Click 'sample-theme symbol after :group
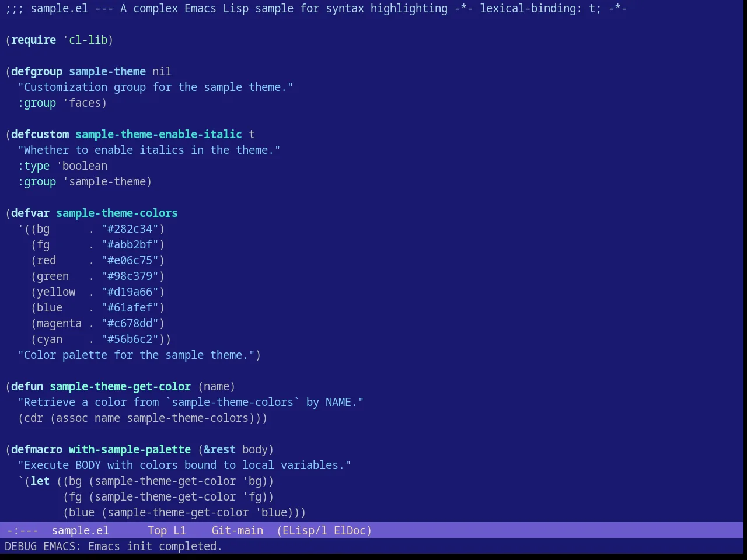The height and width of the screenshot is (560, 747). [x=104, y=181]
